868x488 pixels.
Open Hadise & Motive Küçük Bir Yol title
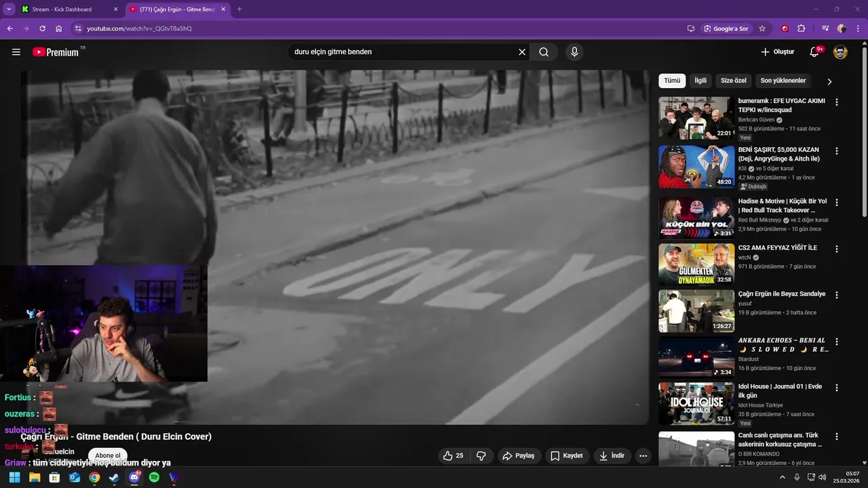pos(783,206)
